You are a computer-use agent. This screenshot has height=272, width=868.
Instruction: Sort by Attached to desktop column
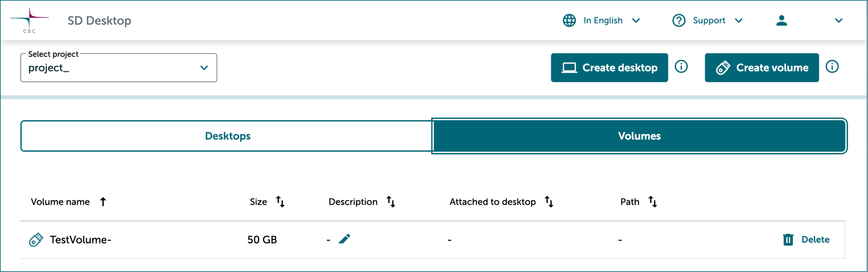(x=549, y=202)
